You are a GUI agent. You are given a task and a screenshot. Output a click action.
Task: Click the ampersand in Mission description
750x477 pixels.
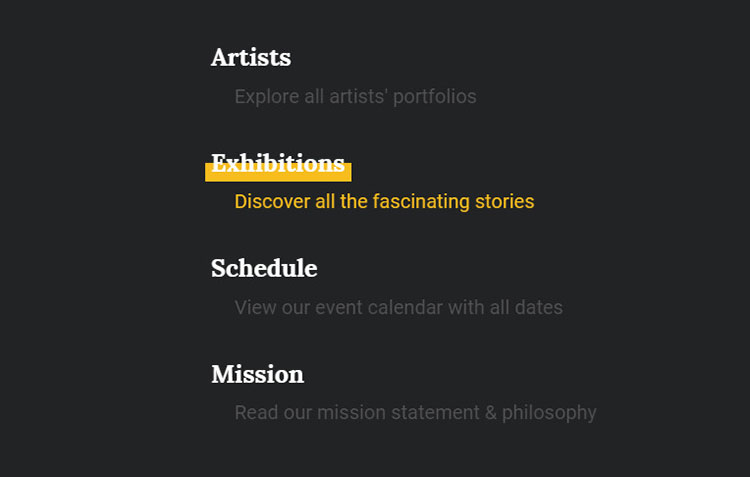tap(490, 412)
